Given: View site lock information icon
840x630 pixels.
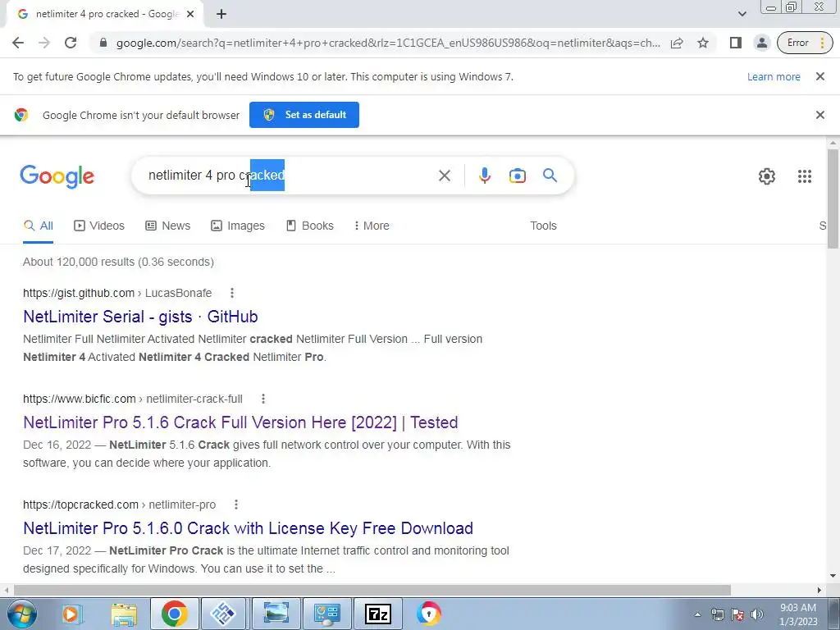Looking at the screenshot, I should [x=103, y=43].
